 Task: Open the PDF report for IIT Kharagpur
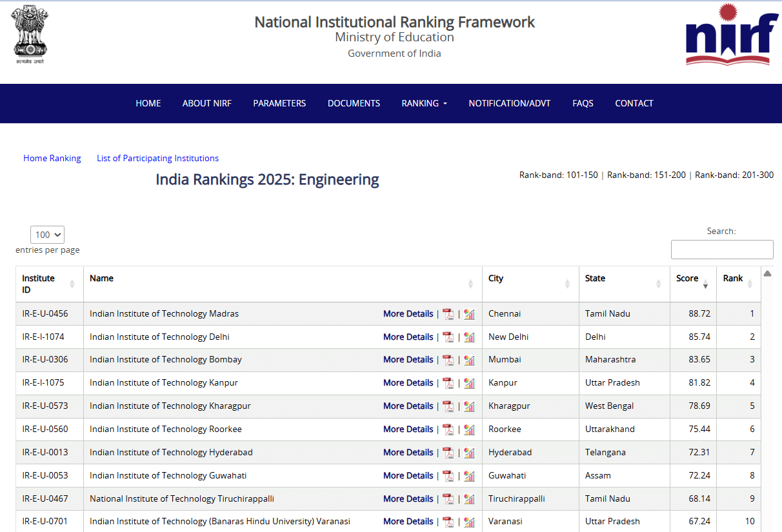448,406
